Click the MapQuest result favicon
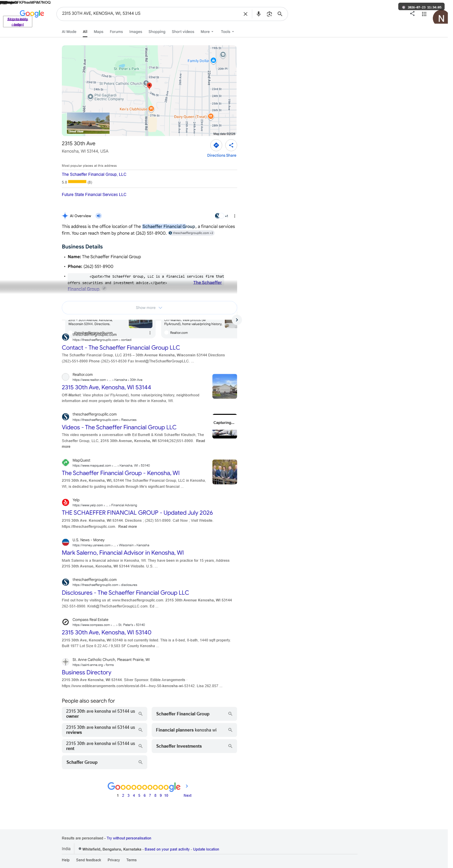Screen dimensions: 453x868 point(66,463)
